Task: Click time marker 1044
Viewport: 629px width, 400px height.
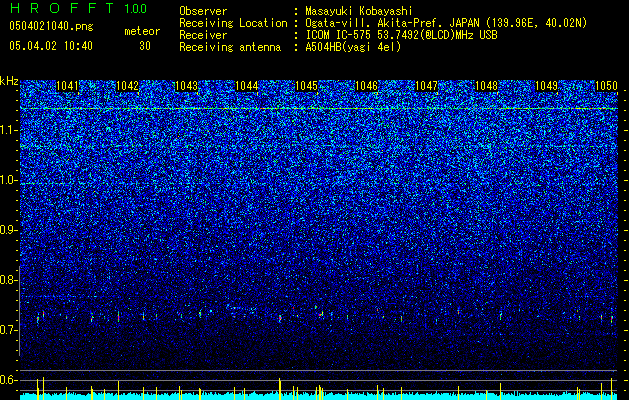Action: click(x=246, y=86)
